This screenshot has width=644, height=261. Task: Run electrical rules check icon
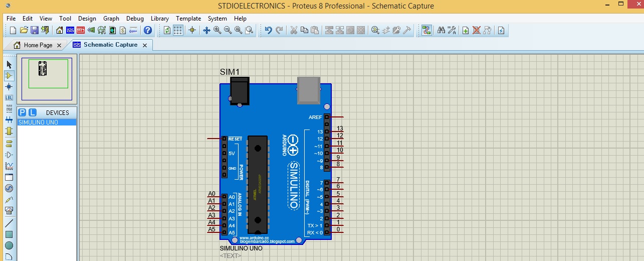501,30
